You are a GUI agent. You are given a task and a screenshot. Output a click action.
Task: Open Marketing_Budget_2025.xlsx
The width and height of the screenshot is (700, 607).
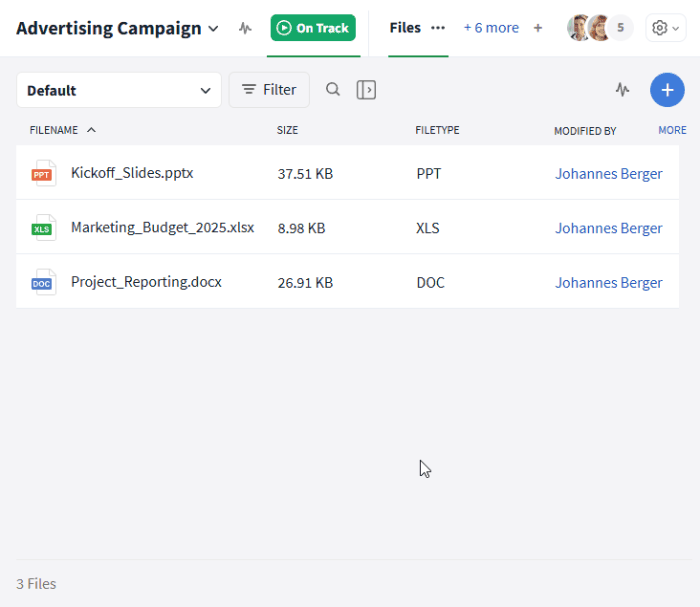[x=162, y=227]
